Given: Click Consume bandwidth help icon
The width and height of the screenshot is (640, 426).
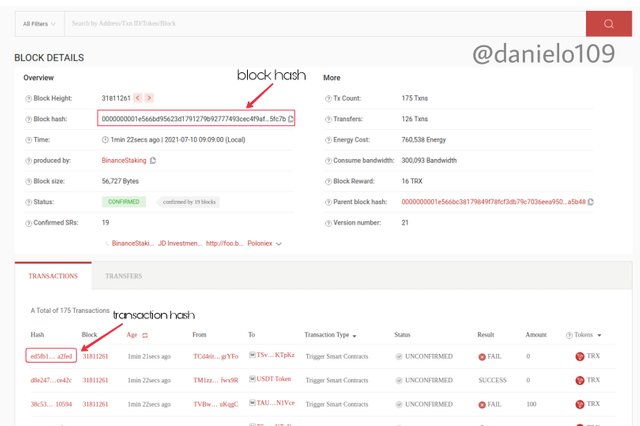Looking at the screenshot, I should click(x=328, y=161).
